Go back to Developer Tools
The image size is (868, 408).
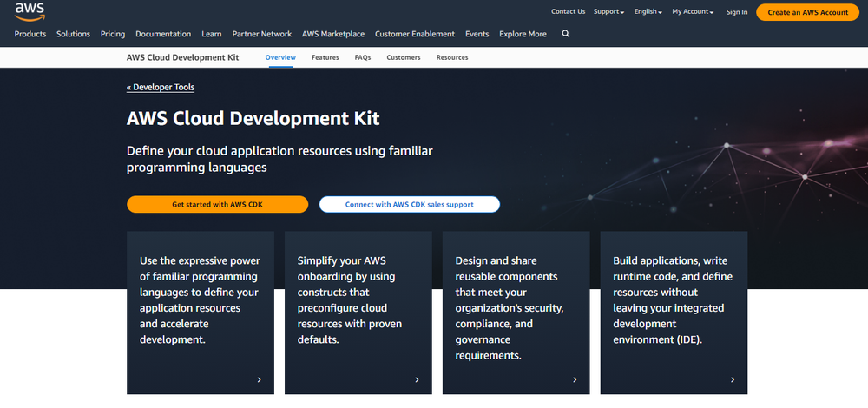pos(161,87)
